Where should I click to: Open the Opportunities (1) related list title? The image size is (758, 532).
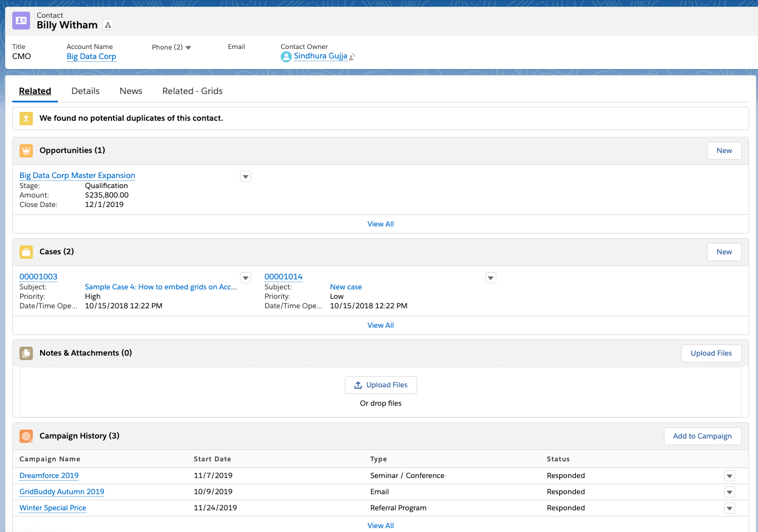click(x=72, y=150)
